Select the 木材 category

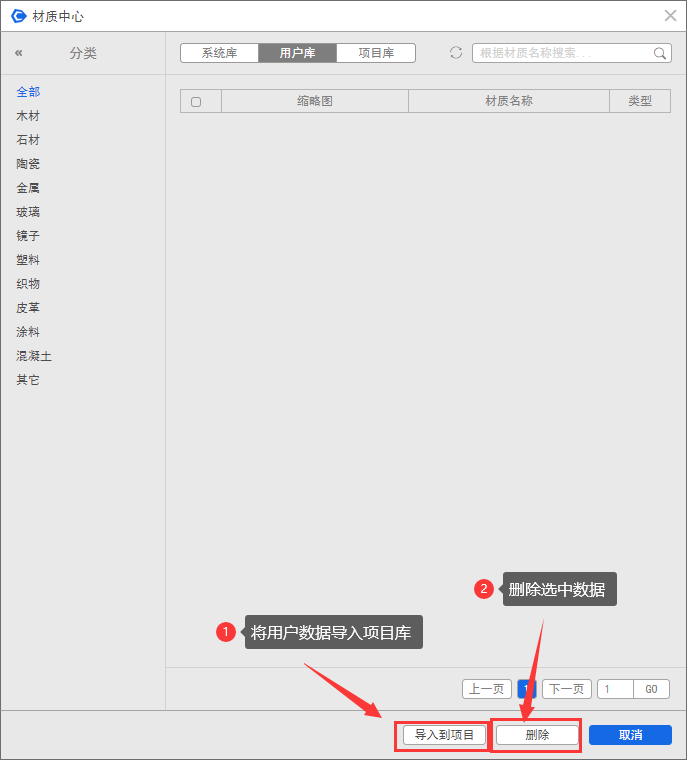click(28, 116)
